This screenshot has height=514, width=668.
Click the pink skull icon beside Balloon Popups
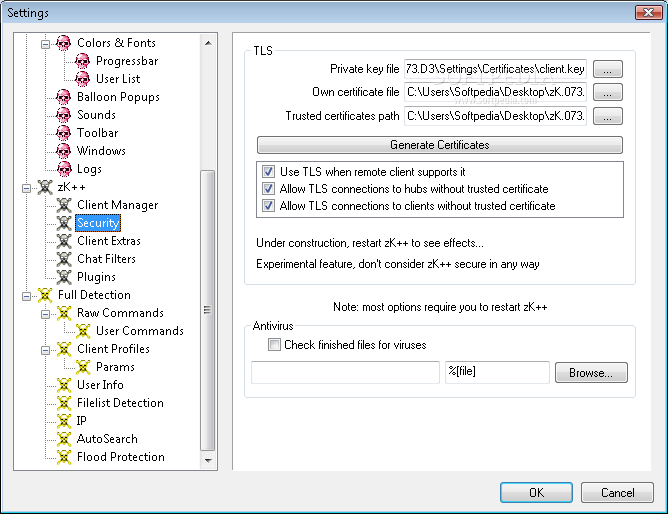[63, 97]
